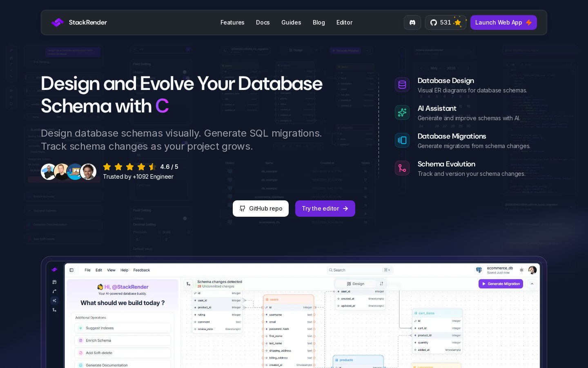Go to the Blog nav item
Image resolution: width=588 pixels, height=368 pixels.
[x=319, y=22]
